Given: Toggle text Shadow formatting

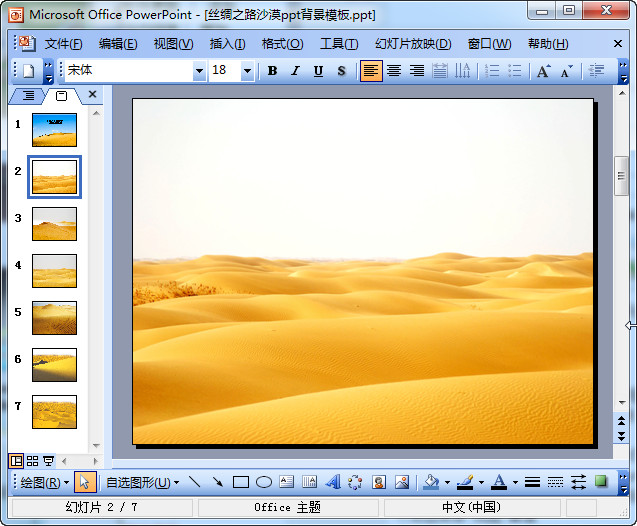Looking at the screenshot, I should pos(341,71).
